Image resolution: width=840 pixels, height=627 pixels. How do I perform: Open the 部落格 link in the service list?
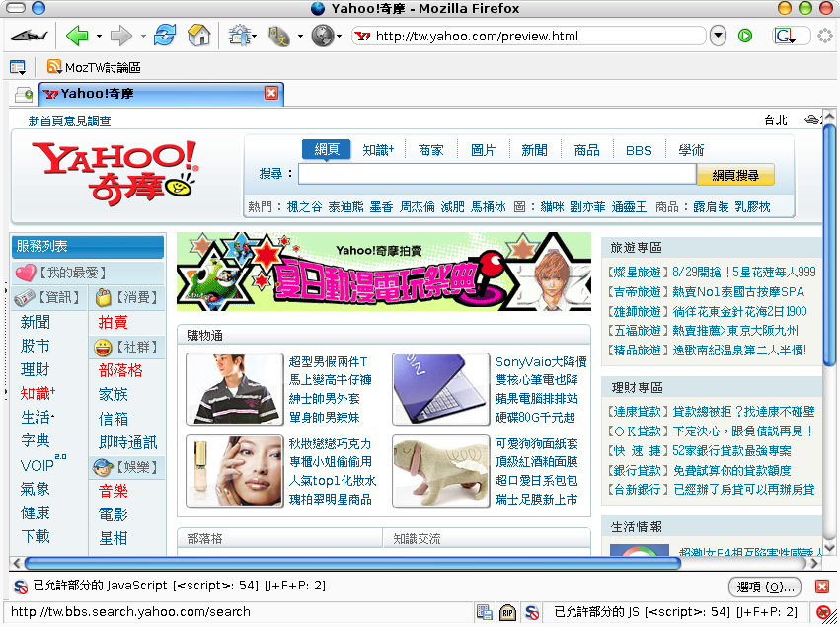tap(120, 371)
